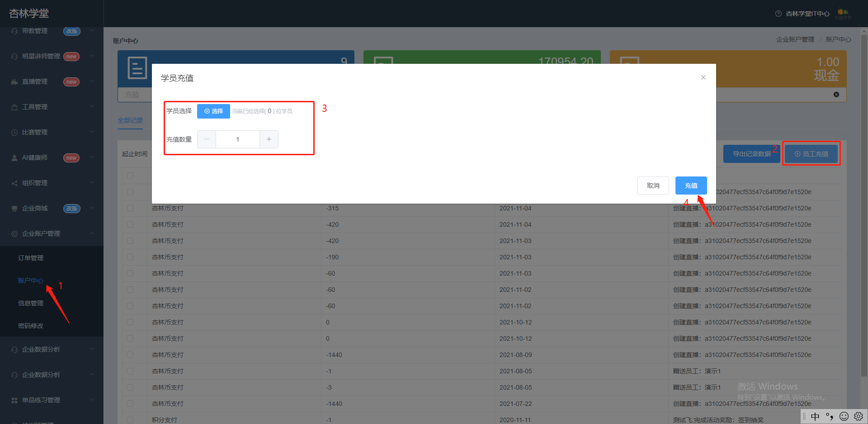Expand the 企业商城 chevron

(92, 208)
